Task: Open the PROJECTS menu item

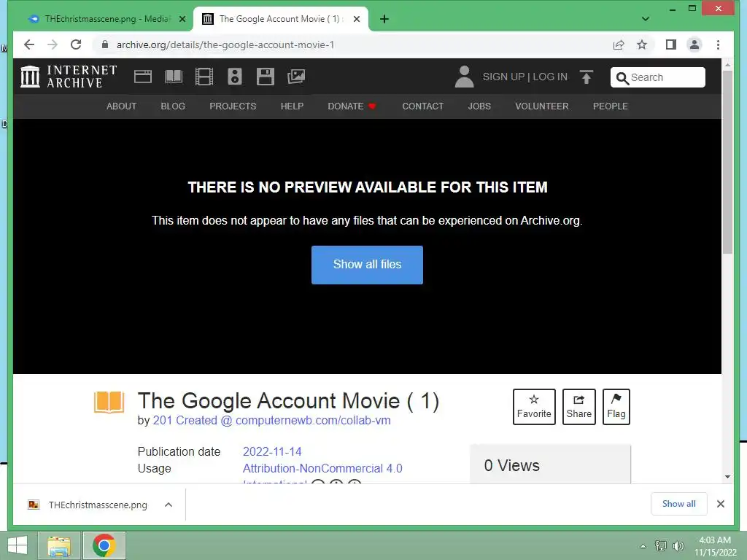Action: click(233, 106)
